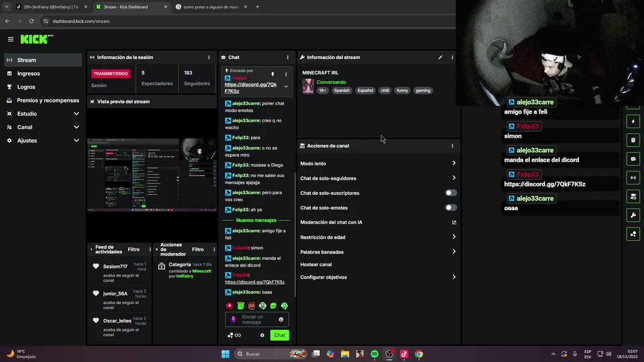Click the 18+ stream tag
This screenshot has height=362, width=644.
pos(323,90)
